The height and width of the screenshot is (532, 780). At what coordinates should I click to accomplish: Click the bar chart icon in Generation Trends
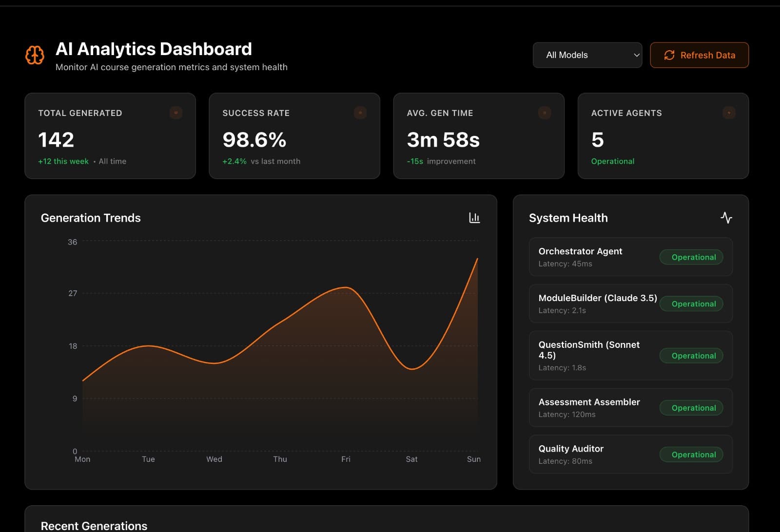(x=474, y=218)
